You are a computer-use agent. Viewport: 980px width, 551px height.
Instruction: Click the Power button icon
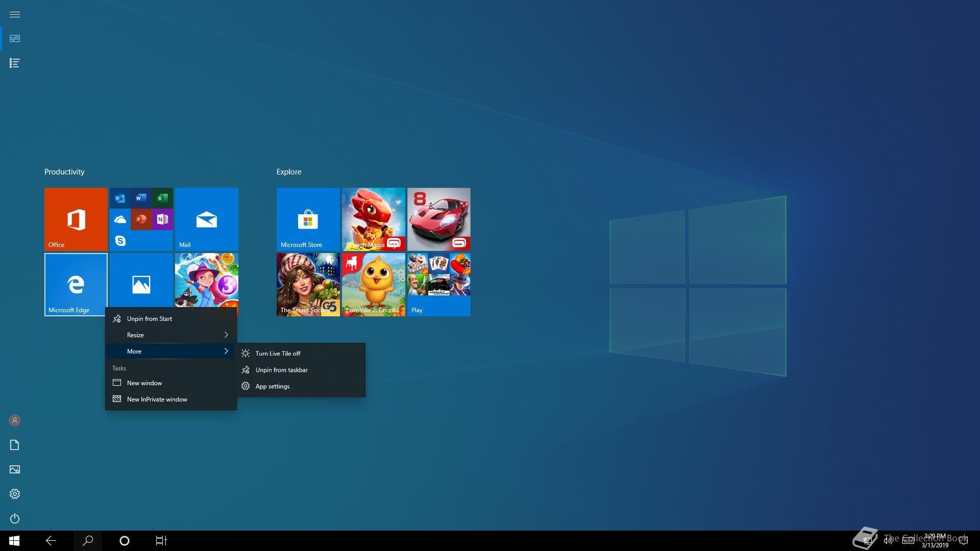point(15,518)
